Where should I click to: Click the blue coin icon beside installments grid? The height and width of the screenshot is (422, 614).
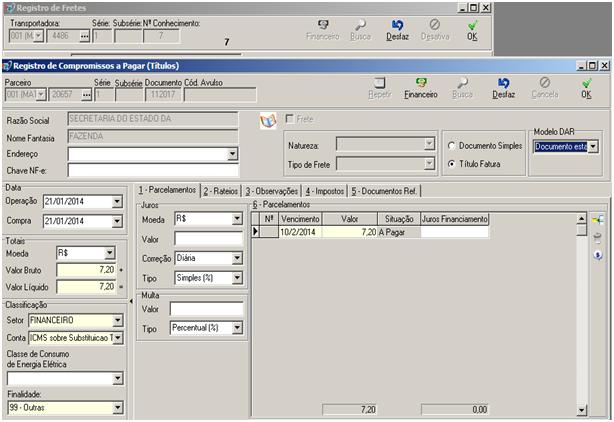(599, 254)
